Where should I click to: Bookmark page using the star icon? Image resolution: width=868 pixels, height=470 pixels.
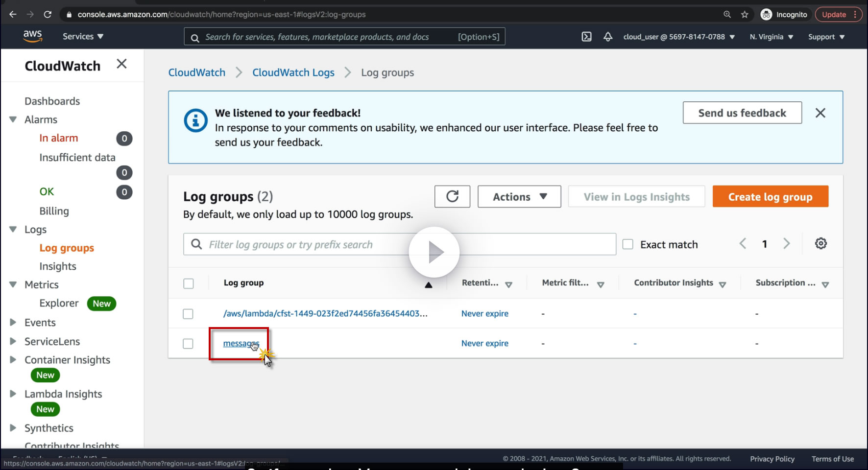pyautogui.click(x=745, y=14)
